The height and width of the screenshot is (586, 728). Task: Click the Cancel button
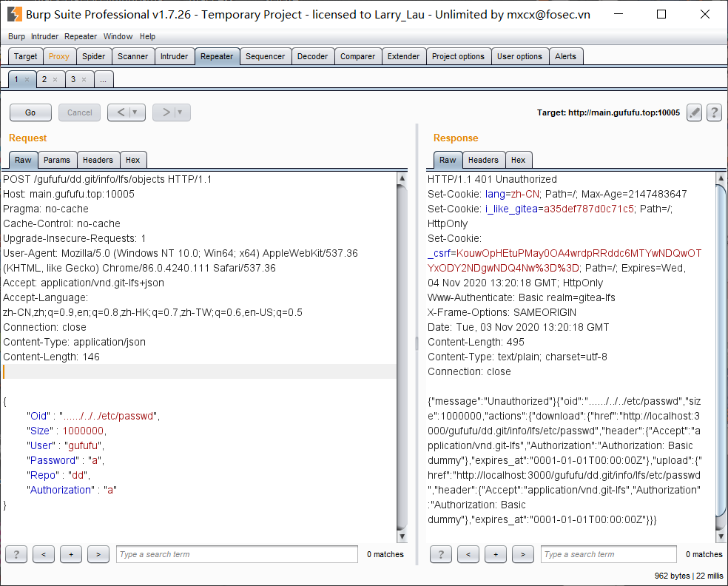79,112
